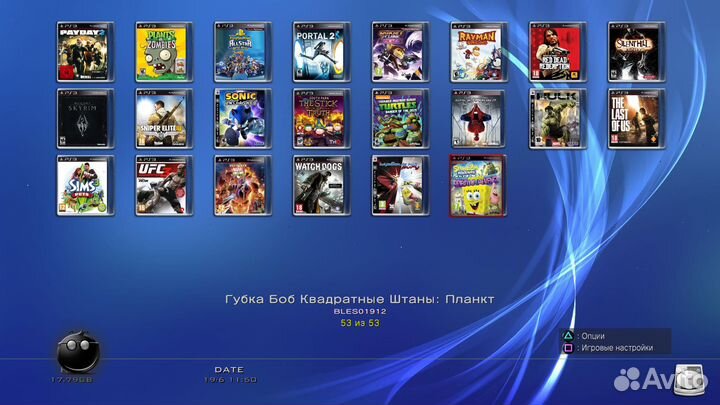Image resolution: width=720 pixels, height=405 pixels.
Task: Select the Ninja Turtles game cover
Action: tap(400, 118)
